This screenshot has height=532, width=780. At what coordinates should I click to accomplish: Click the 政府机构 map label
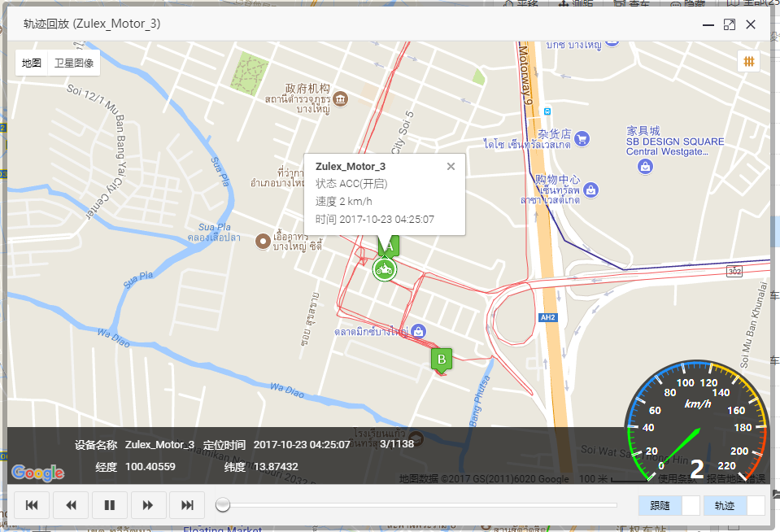click(x=307, y=89)
